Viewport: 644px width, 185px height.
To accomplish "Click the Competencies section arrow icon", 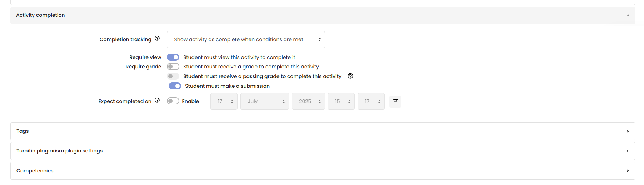I will coord(628,171).
